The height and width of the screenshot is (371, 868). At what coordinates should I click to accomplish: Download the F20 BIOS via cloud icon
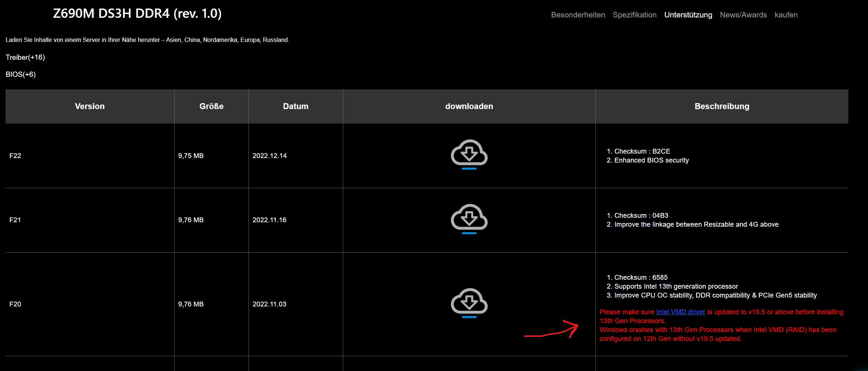(469, 303)
